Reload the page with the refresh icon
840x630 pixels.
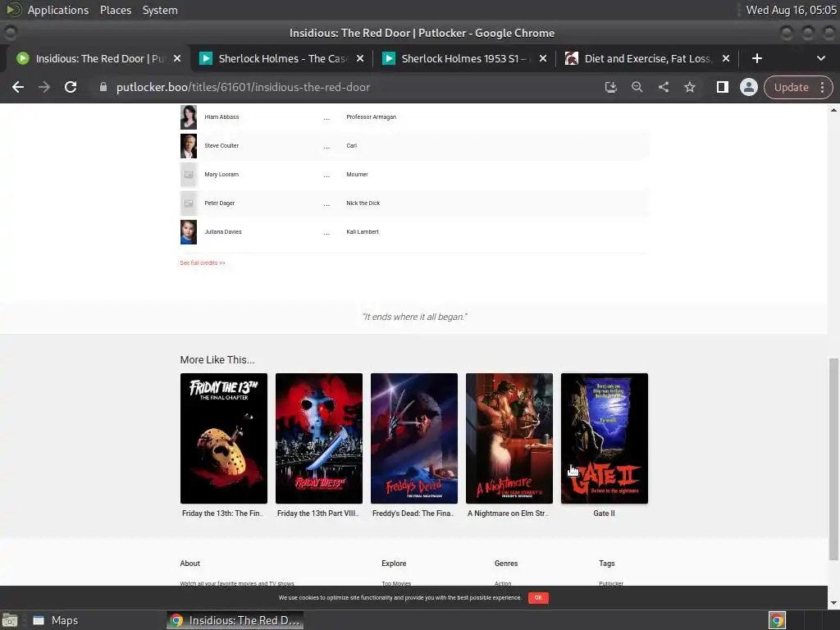pos(71,87)
